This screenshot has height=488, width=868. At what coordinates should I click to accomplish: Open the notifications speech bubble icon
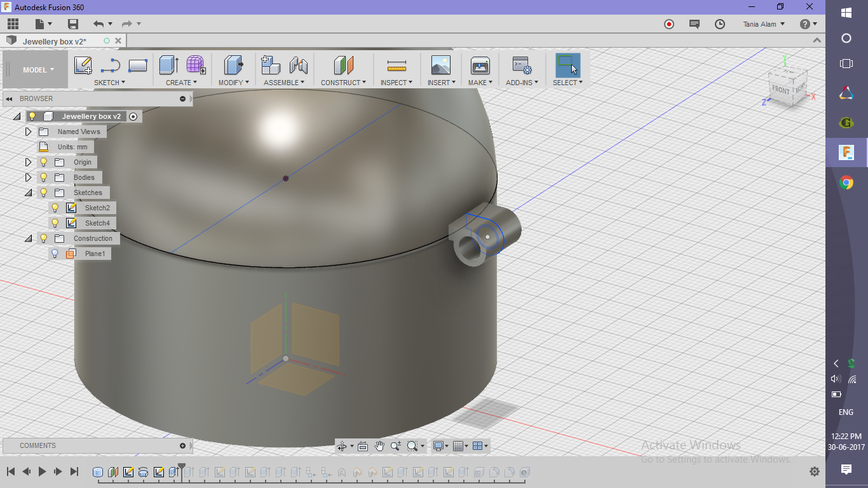(695, 24)
